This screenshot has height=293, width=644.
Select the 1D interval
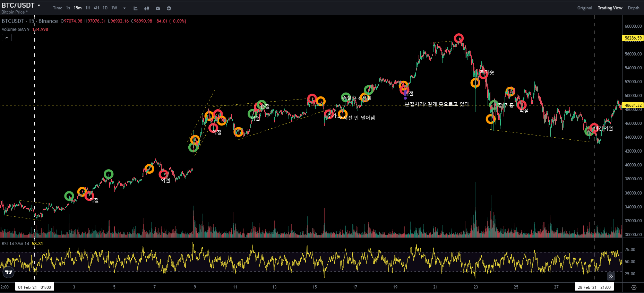click(105, 8)
